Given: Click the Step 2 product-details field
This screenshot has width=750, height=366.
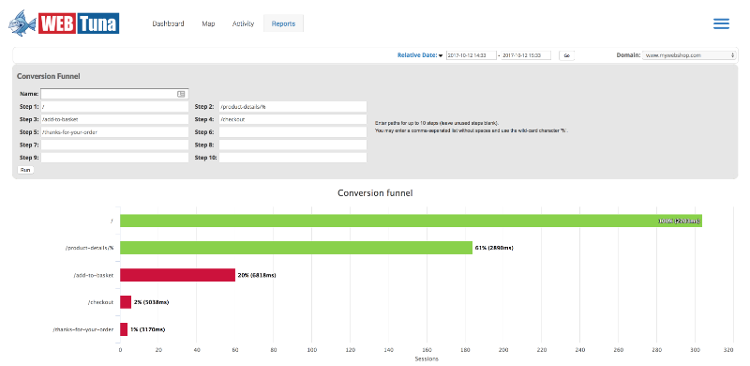Looking at the screenshot, I should click(293, 107).
